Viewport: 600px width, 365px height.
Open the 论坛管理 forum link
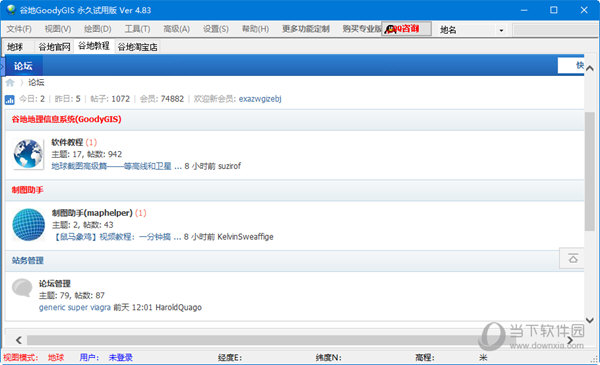(x=55, y=284)
